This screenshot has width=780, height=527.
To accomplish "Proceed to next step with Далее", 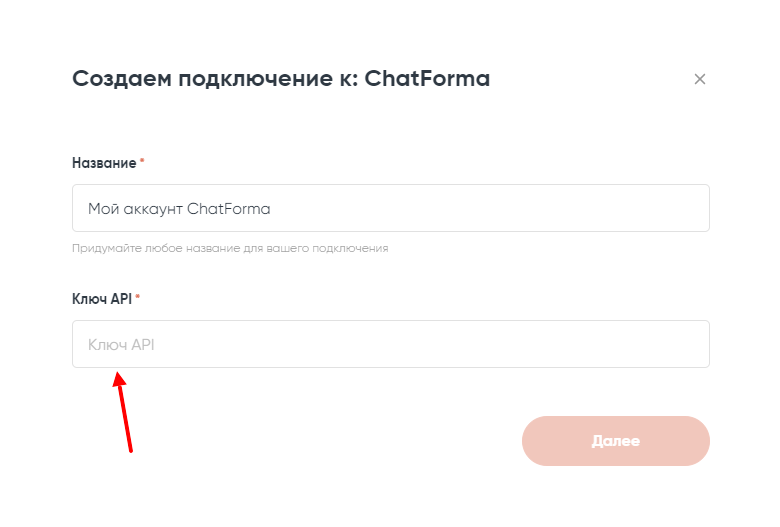I will 615,440.
